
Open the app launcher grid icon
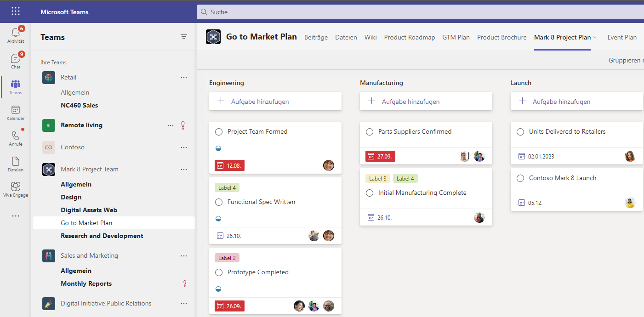point(16,11)
